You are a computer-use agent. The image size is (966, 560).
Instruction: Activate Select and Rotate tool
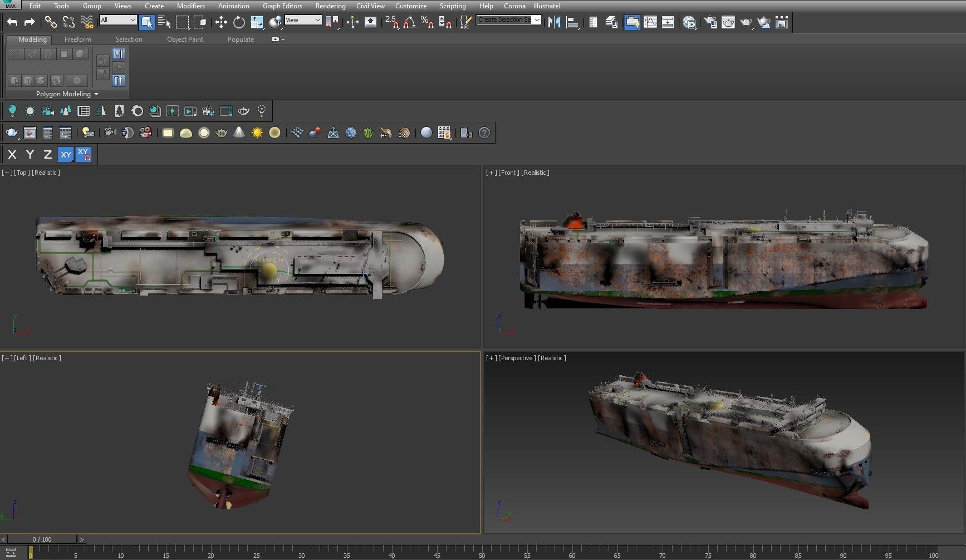click(239, 22)
